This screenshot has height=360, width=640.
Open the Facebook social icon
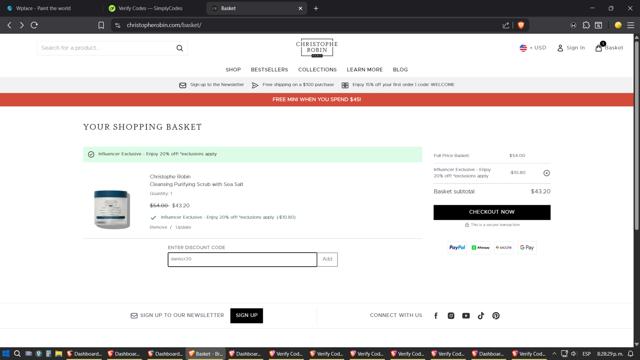coord(436,316)
